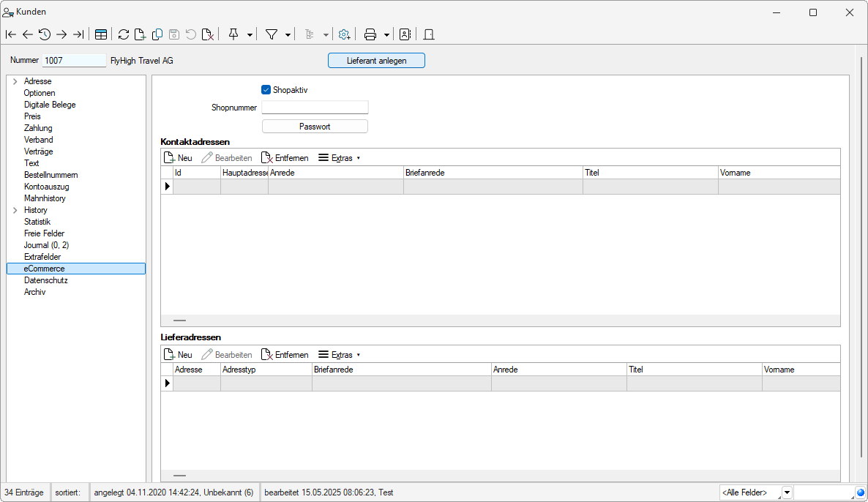This screenshot has width=868, height=502.
Task: Open the Alle Felder dropdown
Action: (787, 492)
